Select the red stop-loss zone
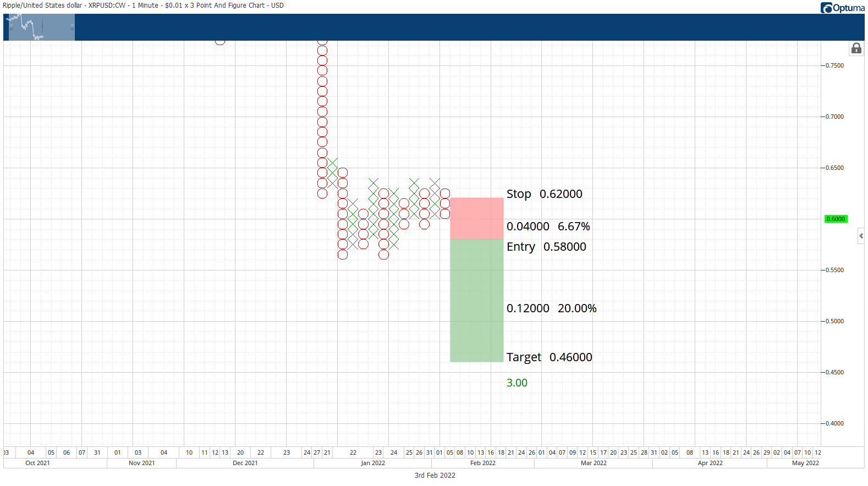This screenshot has width=868, height=486. click(x=476, y=218)
